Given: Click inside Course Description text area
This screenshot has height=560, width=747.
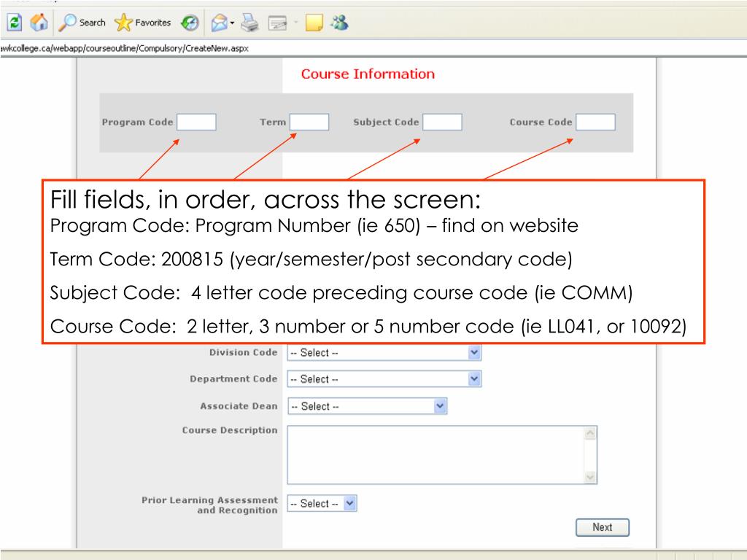Looking at the screenshot, I should pos(442,455).
